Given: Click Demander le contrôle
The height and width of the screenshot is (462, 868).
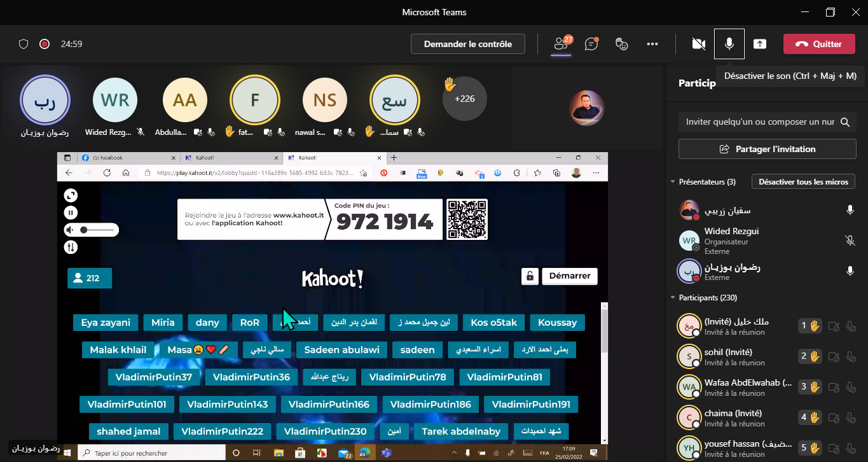Looking at the screenshot, I should click(468, 44).
